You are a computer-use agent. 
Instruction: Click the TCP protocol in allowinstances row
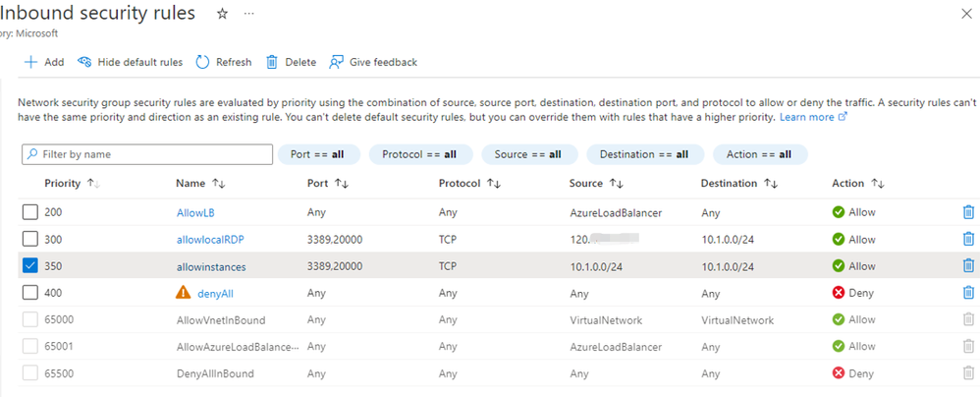448,266
